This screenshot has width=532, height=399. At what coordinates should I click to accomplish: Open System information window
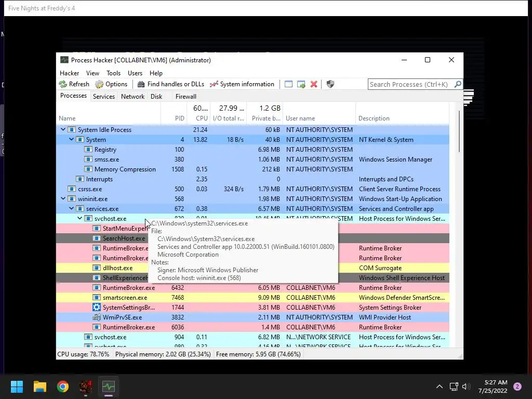[242, 84]
